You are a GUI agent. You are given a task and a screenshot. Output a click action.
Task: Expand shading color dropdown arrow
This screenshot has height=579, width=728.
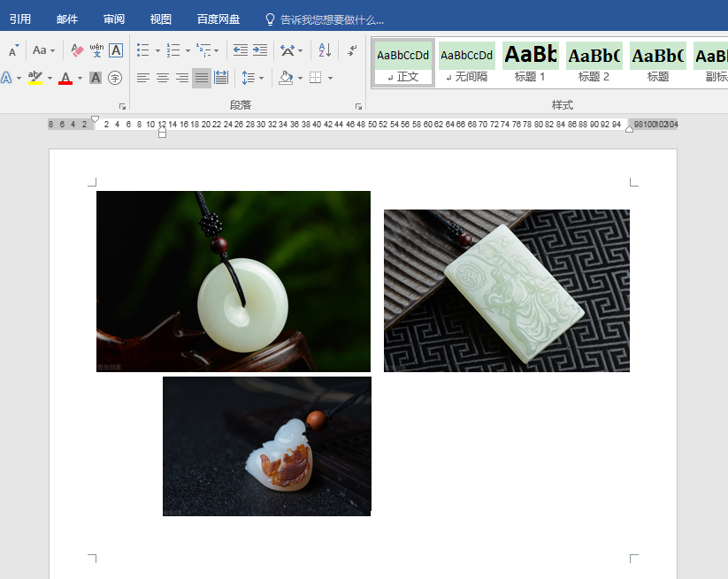300,78
